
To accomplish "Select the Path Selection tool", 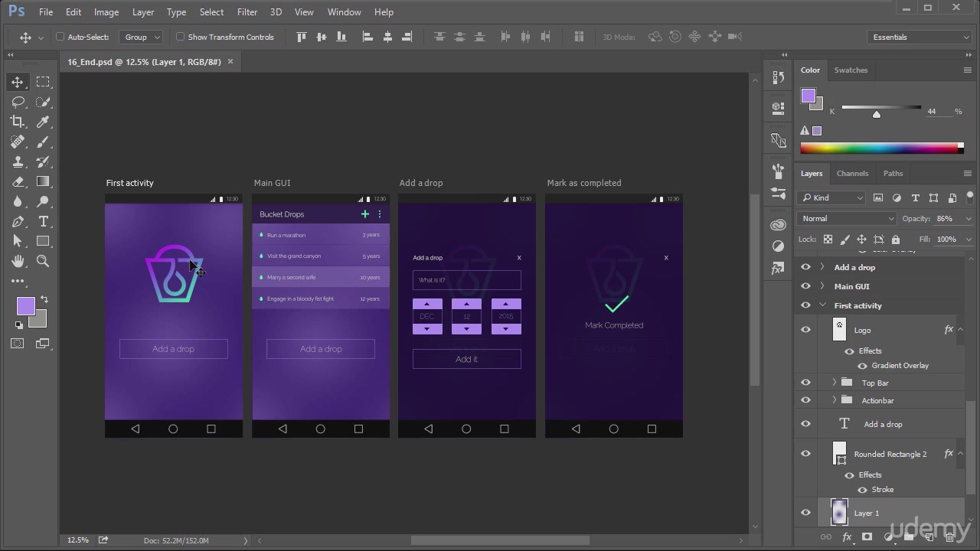I will point(17,241).
